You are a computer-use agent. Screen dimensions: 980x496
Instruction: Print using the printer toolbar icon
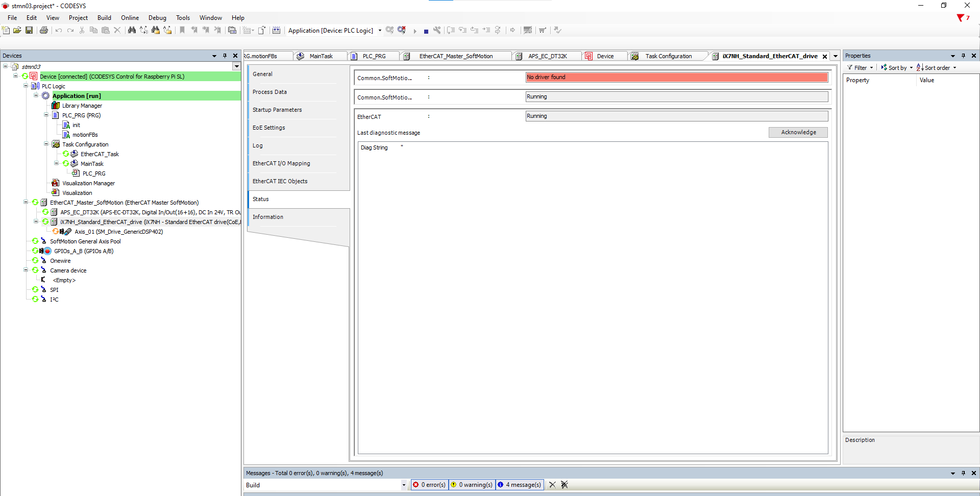44,30
